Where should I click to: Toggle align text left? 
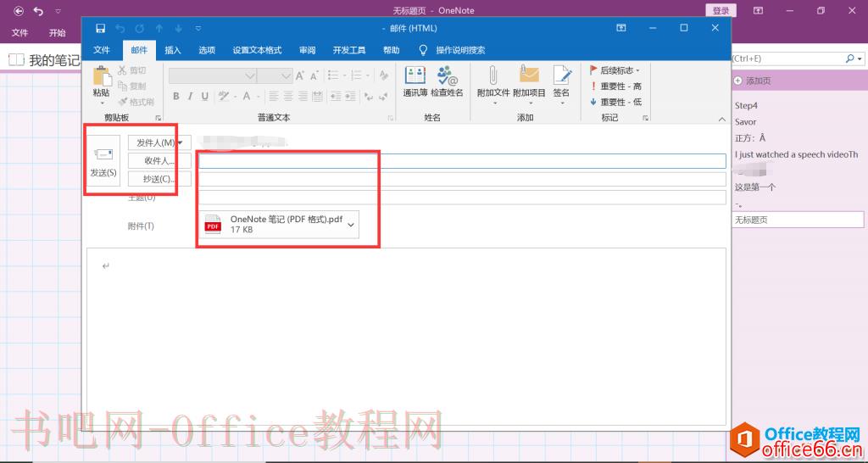(274, 97)
